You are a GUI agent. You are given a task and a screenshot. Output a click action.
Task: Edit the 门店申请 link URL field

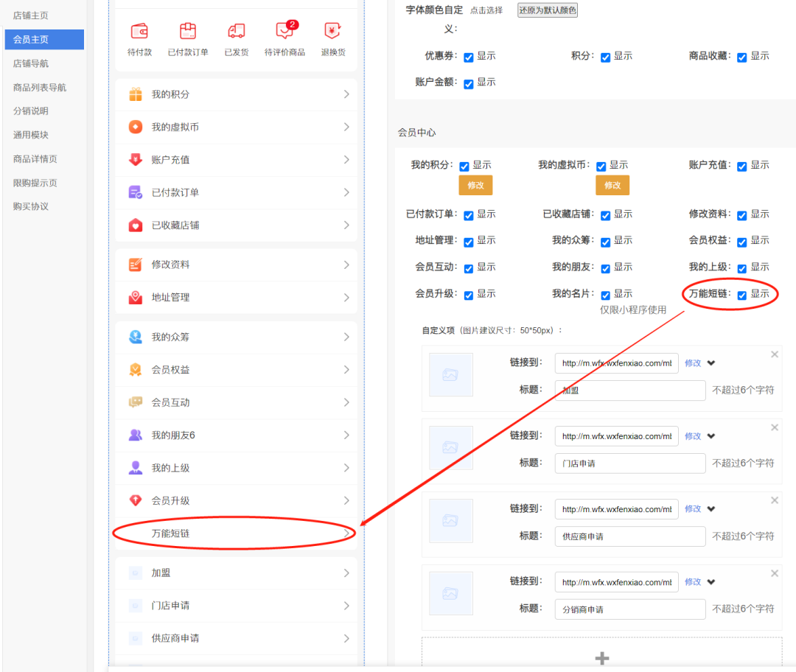[x=616, y=436]
